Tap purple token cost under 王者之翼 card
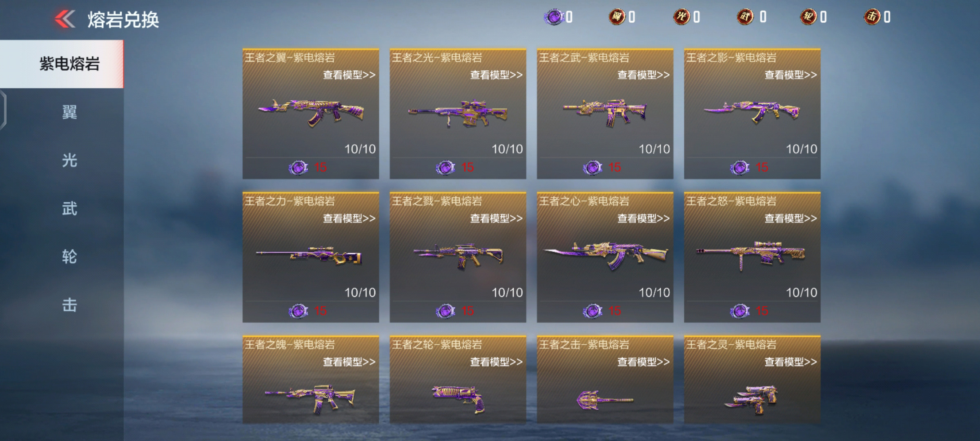Screen dimensions: 980x441 pos(298,167)
